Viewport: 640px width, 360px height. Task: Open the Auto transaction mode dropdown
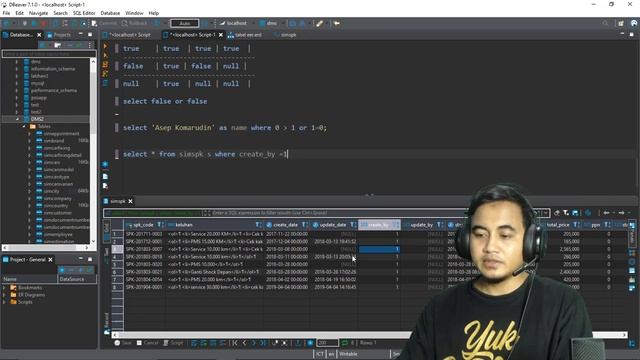[x=185, y=23]
